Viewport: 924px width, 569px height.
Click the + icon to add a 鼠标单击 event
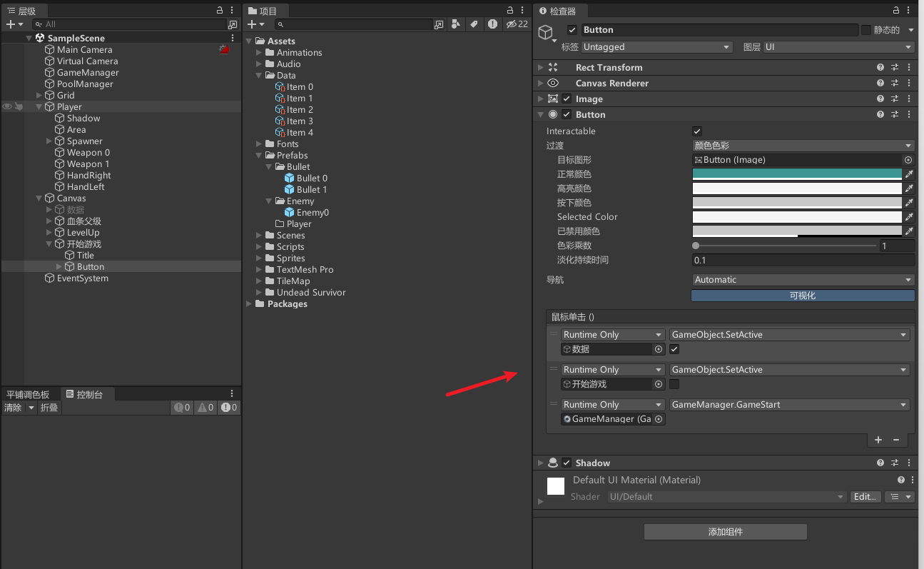[x=878, y=440]
